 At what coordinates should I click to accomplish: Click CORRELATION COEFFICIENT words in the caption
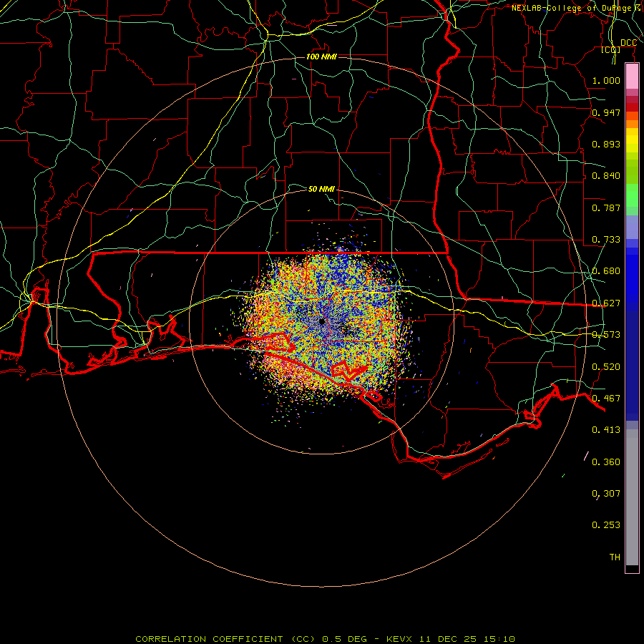coord(209,639)
